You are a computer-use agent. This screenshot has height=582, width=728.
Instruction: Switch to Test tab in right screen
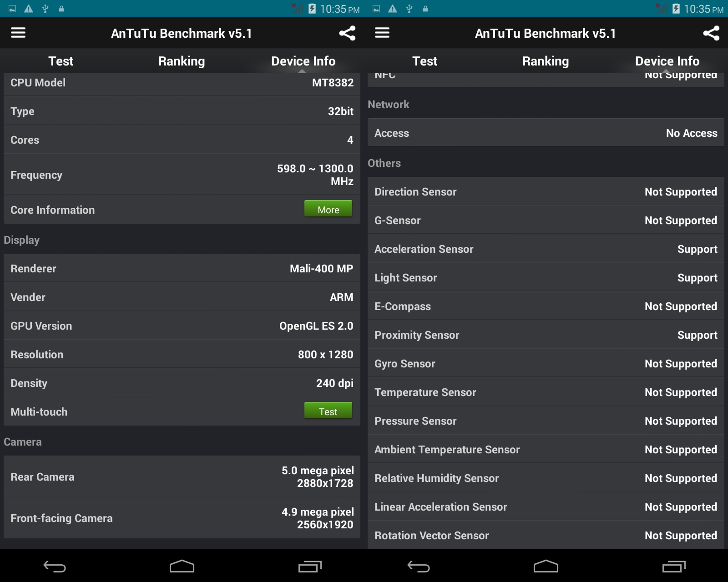(x=425, y=61)
